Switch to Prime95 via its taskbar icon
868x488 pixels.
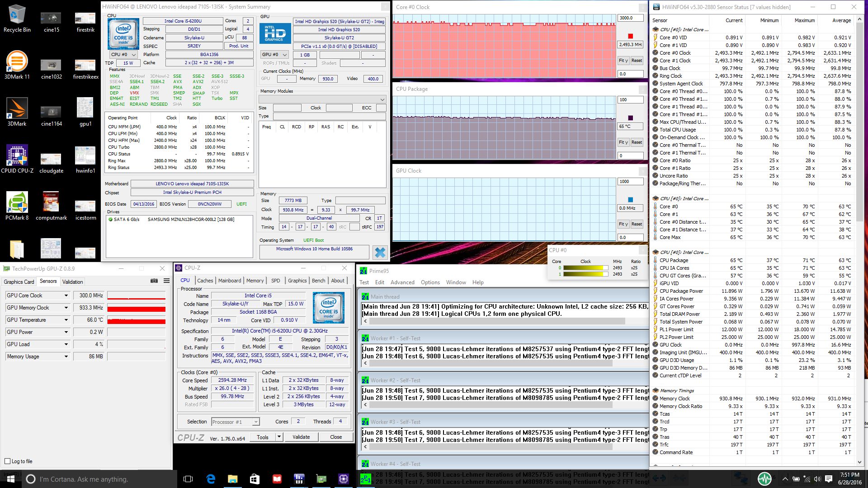365,479
